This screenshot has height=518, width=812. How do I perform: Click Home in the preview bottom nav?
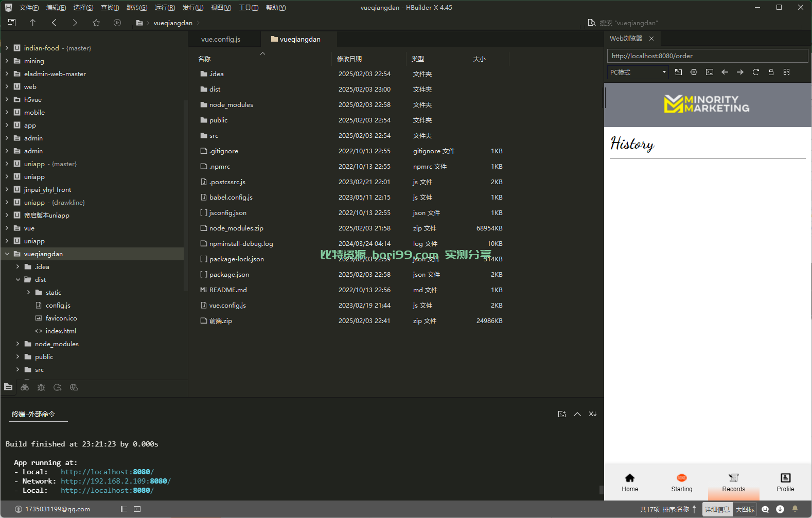coord(630,483)
